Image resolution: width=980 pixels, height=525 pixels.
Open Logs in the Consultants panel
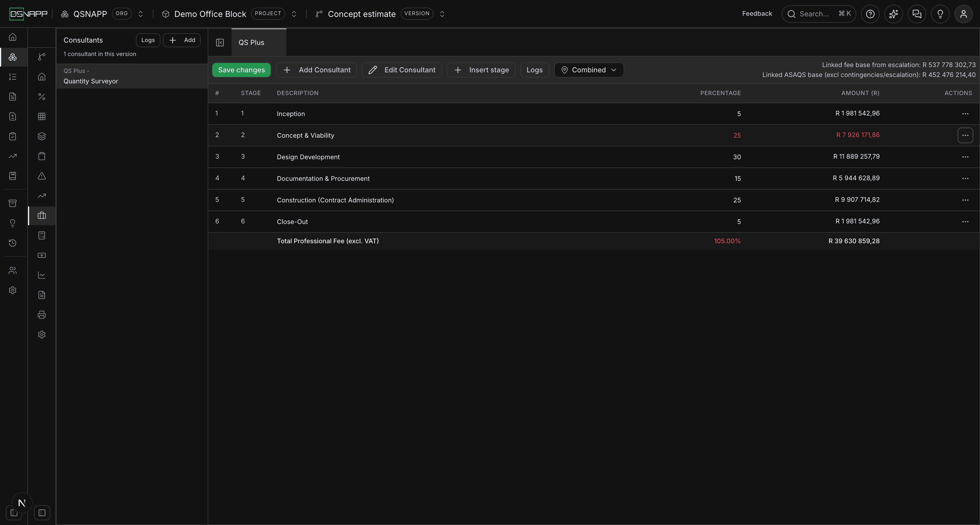click(148, 40)
